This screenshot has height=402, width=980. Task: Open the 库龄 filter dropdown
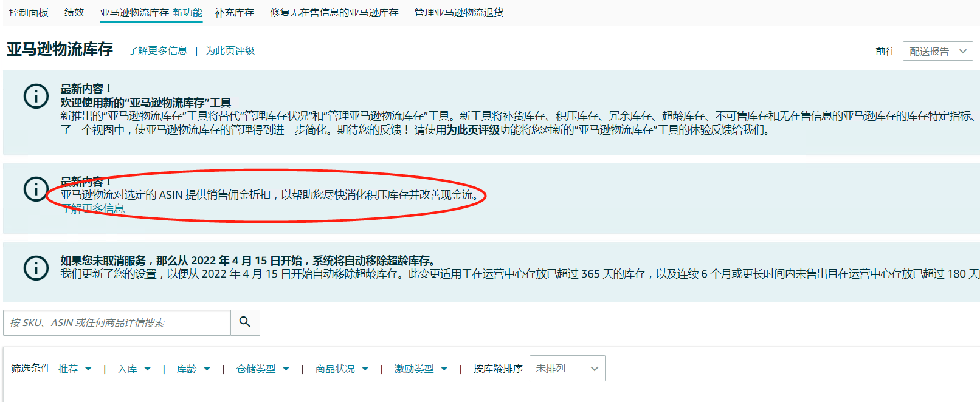click(193, 369)
